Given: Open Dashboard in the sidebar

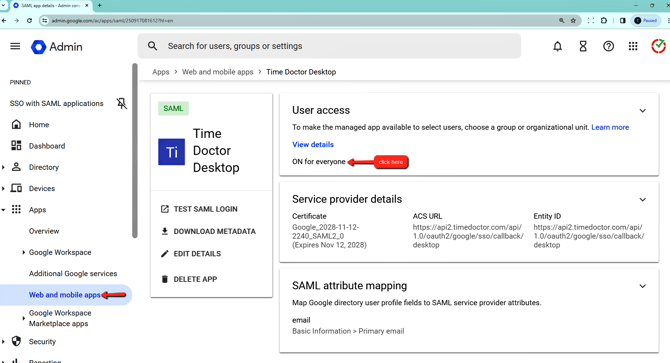Looking at the screenshot, I should click(x=47, y=146).
